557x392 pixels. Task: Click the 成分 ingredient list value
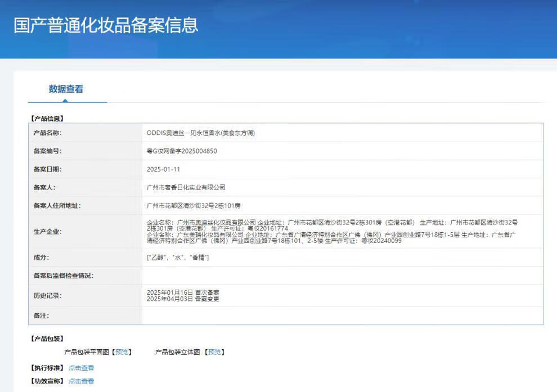(178, 258)
